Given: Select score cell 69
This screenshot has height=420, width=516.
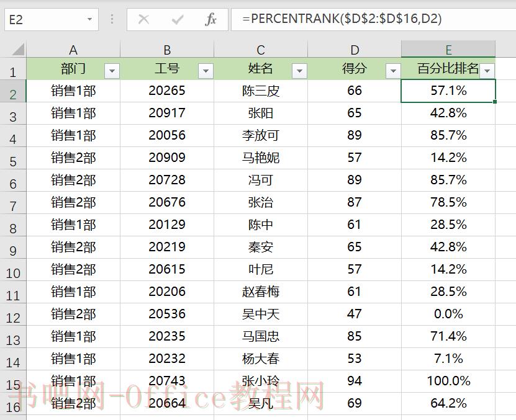Looking at the screenshot, I should pyautogui.click(x=355, y=404).
